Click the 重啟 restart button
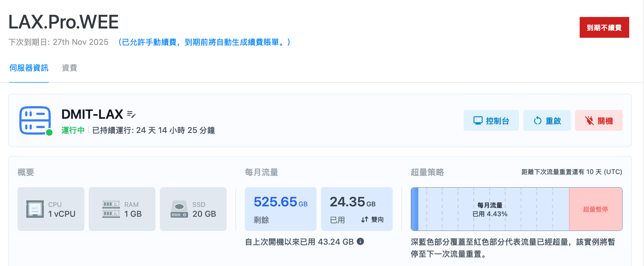 tap(547, 120)
